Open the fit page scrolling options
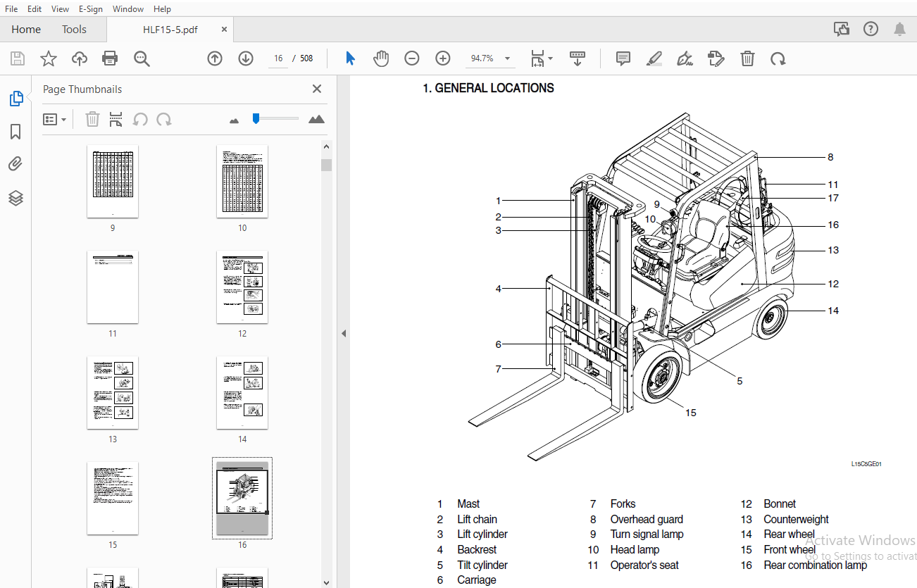The width and height of the screenshot is (917, 588). coord(542,58)
